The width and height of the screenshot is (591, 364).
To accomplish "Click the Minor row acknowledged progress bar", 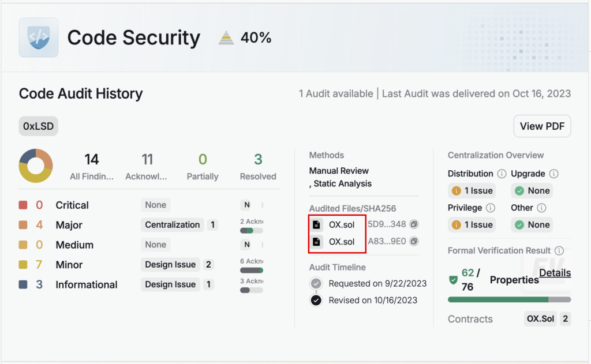I will (x=252, y=270).
